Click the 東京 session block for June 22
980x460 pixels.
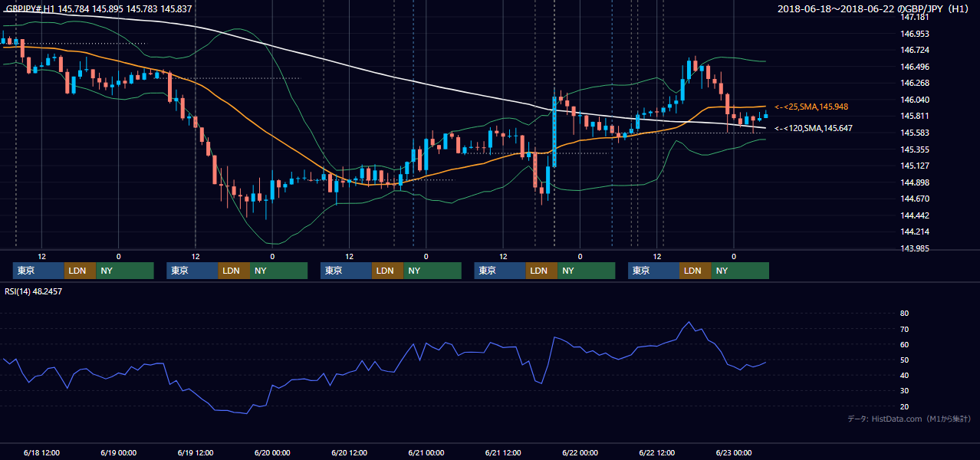[654, 271]
